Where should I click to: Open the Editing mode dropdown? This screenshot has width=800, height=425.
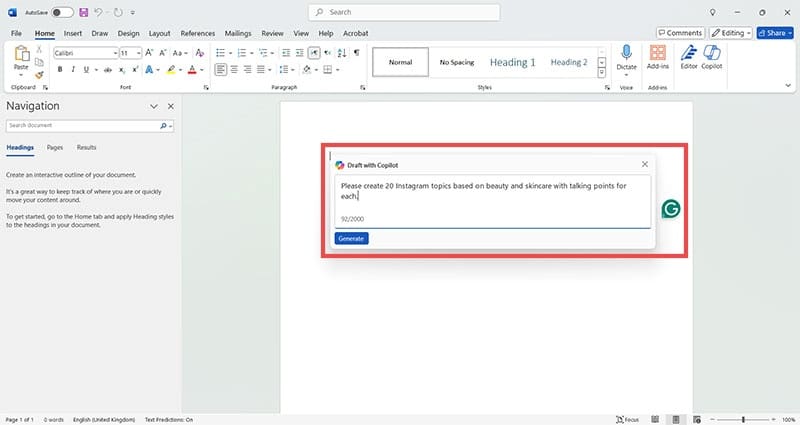click(x=731, y=33)
